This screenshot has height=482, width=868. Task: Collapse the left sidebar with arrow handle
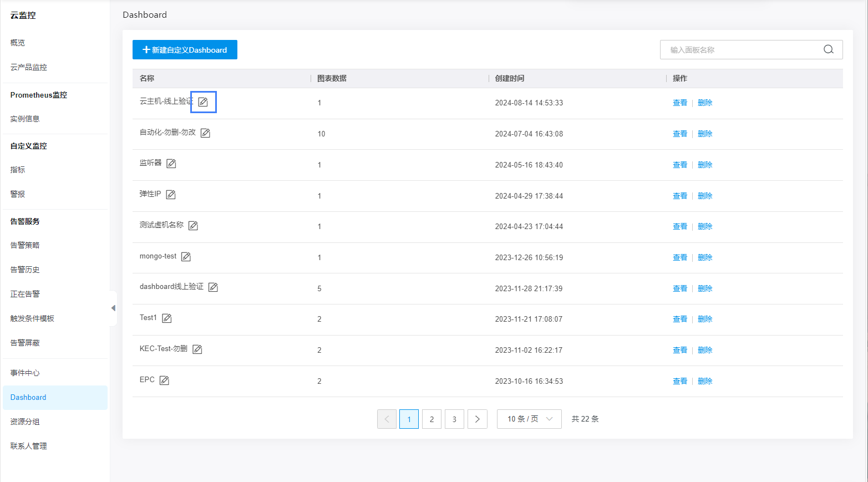pos(113,308)
